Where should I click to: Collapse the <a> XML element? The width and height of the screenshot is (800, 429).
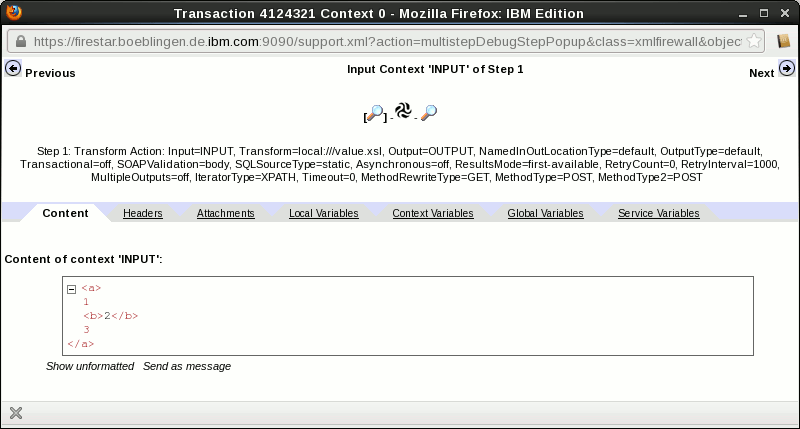point(72,288)
